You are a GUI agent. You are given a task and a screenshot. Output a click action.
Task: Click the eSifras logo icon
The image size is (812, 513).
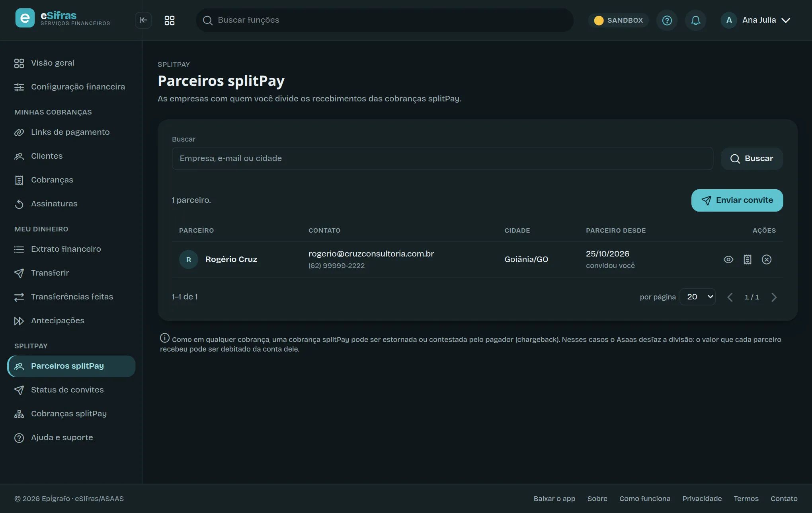(x=25, y=18)
